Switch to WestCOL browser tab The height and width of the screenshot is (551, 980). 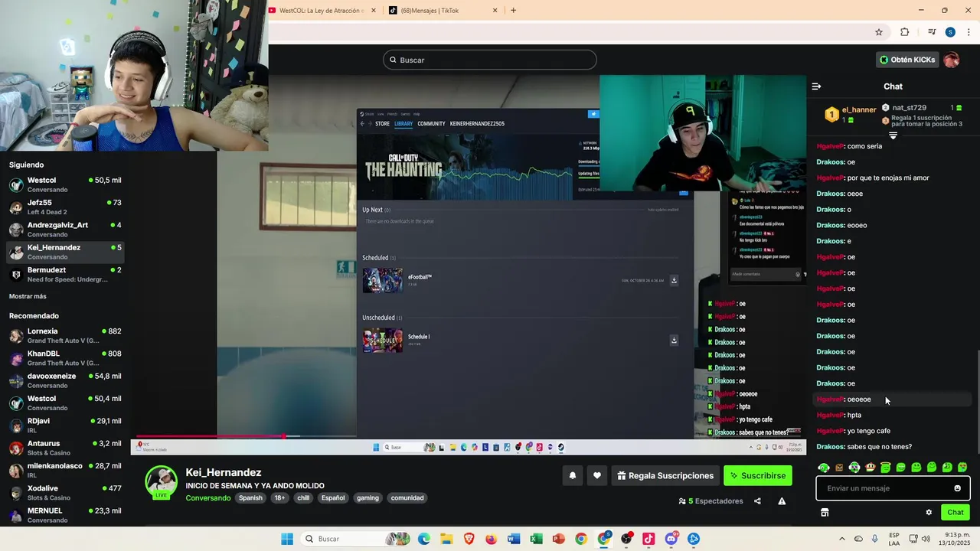[322, 11]
